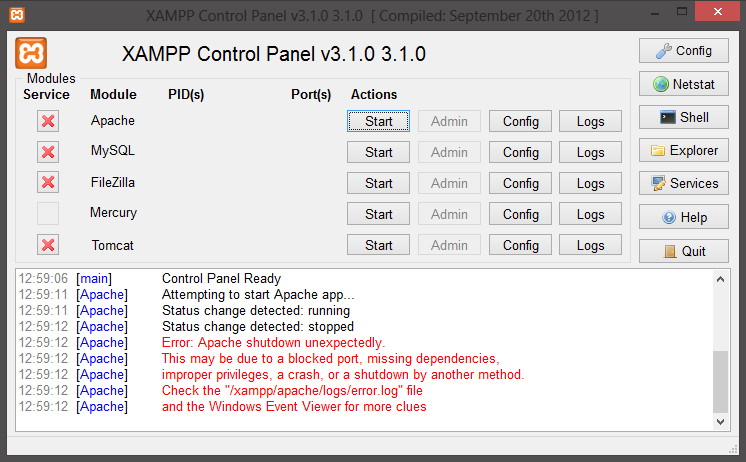Click the XAMPP logo in the title bar
Image resolution: width=746 pixels, height=462 pixels.
pos(17,16)
